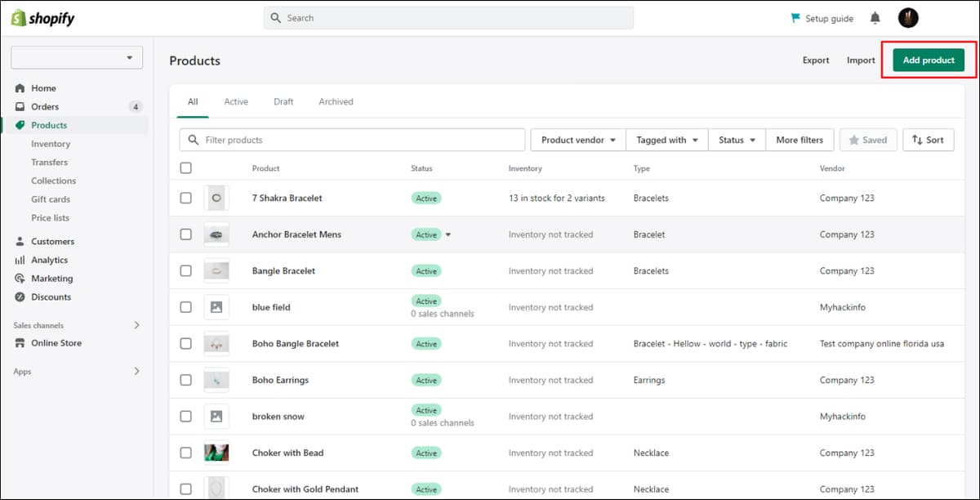Open the Tagged with filter dropdown
This screenshot has width=980, height=500.
tap(667, 140)
